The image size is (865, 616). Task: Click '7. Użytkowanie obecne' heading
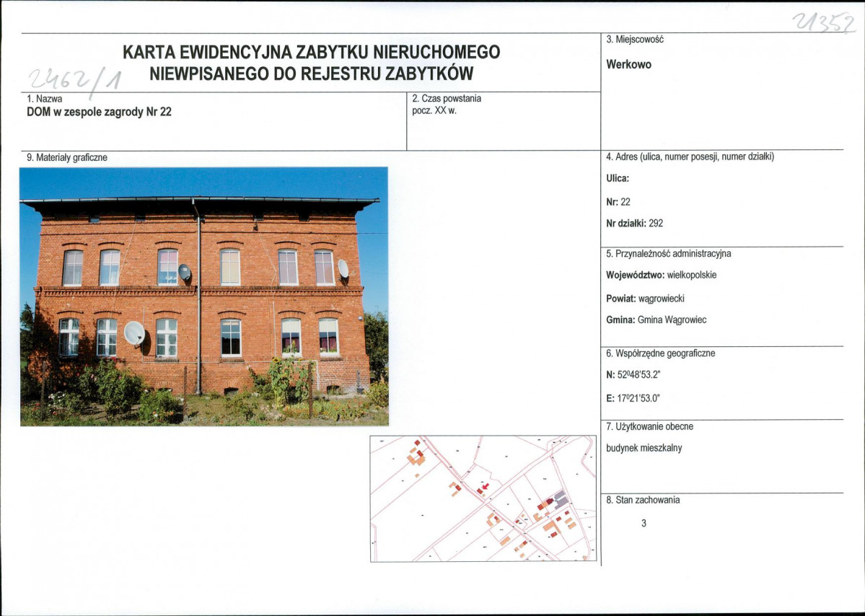click(649, 427)
